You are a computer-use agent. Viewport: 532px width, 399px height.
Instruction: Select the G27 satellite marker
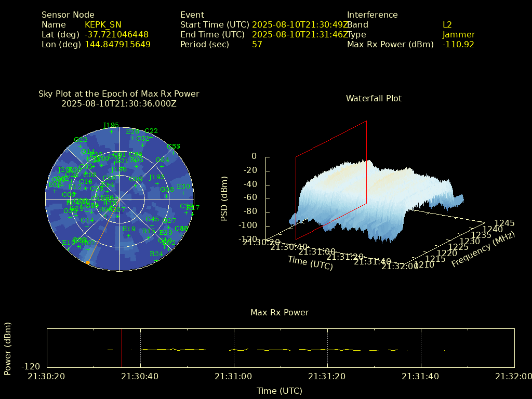(169, 227)
